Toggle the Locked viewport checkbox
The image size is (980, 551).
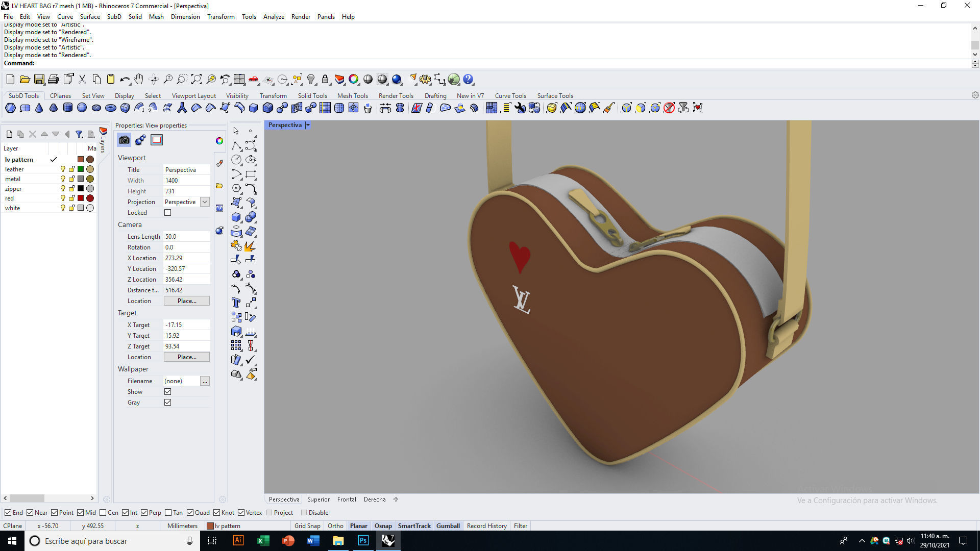coord(167,213)
